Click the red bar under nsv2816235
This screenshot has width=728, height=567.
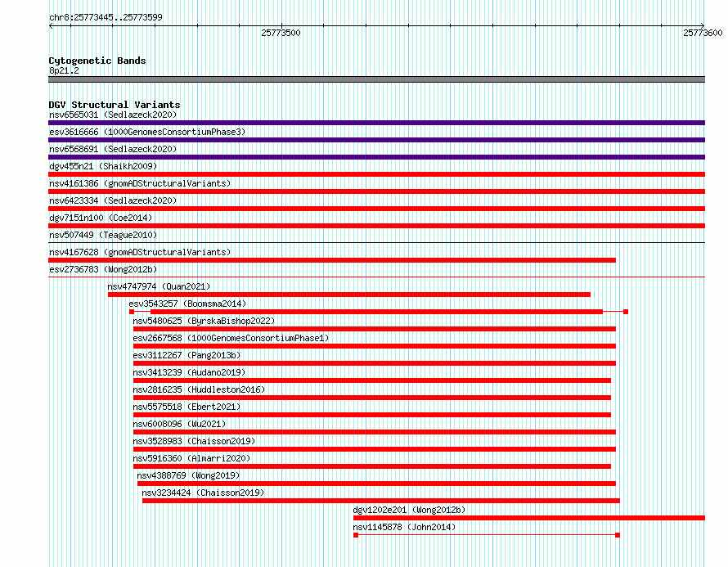pyautogui.click(x=372, y=398)
